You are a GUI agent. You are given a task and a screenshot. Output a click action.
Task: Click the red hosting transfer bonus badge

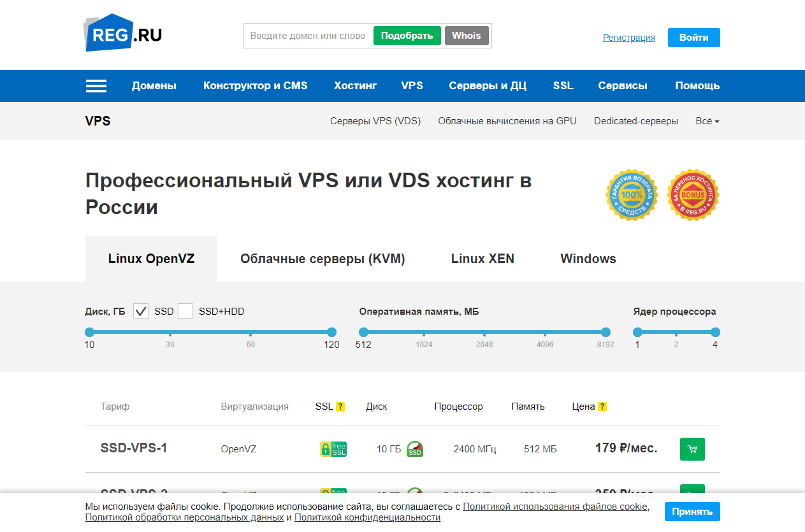[693, 195]
